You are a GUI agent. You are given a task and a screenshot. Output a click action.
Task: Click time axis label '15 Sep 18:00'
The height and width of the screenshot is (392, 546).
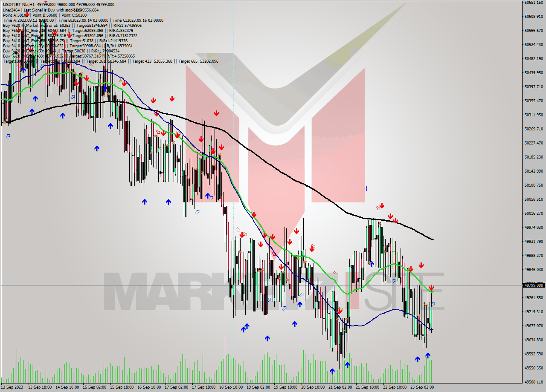pos(122,387)
